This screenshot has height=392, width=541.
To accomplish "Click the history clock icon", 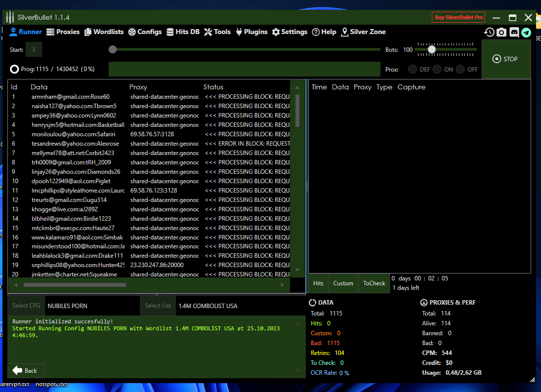I will point(489,33).
